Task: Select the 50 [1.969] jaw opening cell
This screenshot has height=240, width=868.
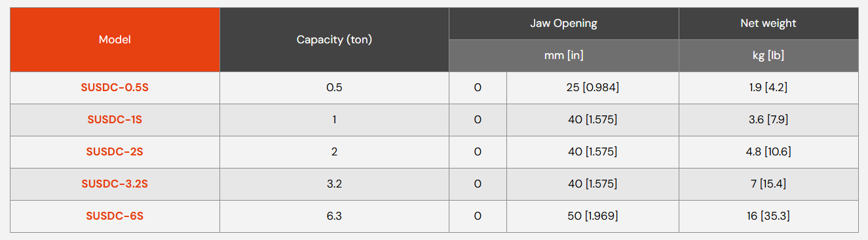Action: 593,216
